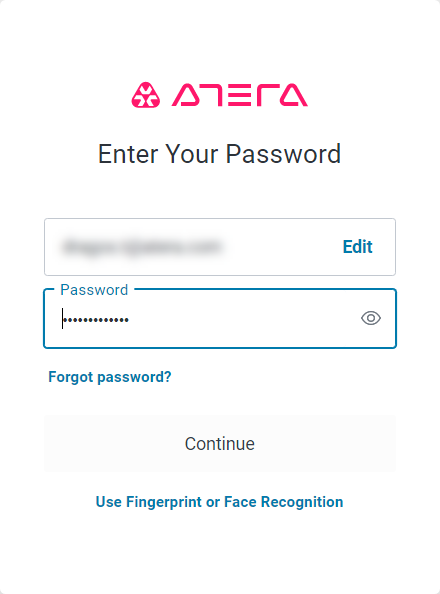Click the Enter Your Password heading
This screenshot has width=440, height=594.
pyautogui.click(x=220, y=154)
